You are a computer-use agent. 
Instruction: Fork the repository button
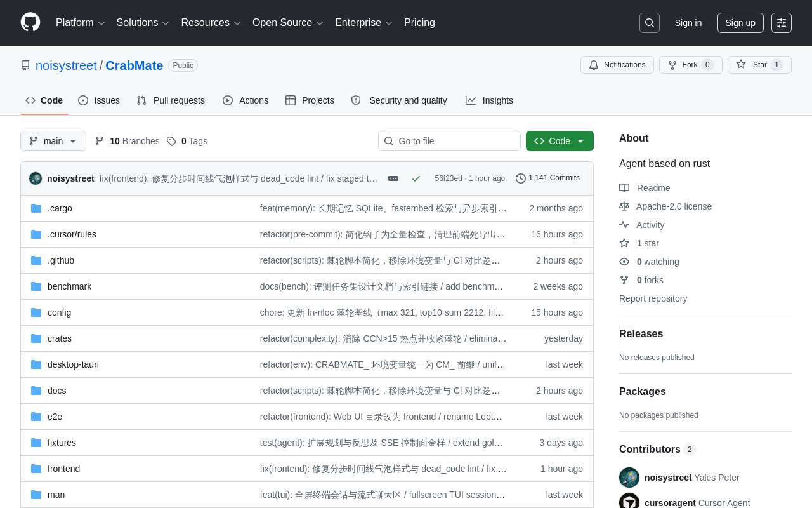[691, 65]
